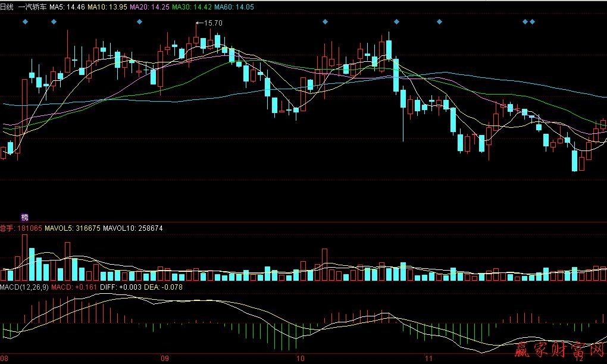
Task: Click the leftmost of the paired diamond markers
Action: (525, 22)
